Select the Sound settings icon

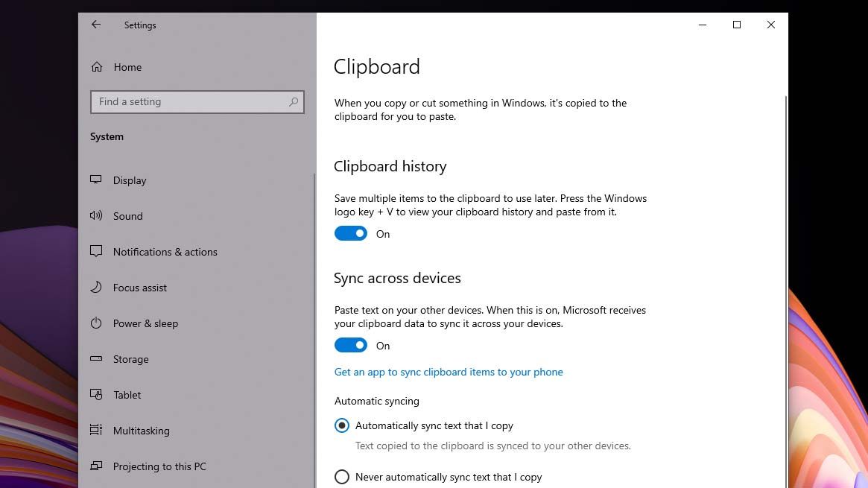click(x=96, y=216)
